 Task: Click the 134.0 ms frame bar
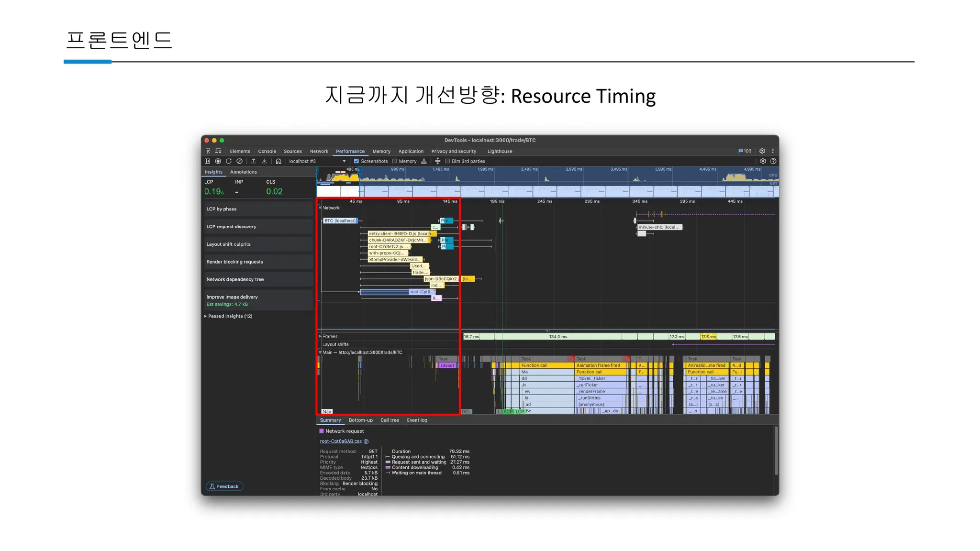click(558, 337)
